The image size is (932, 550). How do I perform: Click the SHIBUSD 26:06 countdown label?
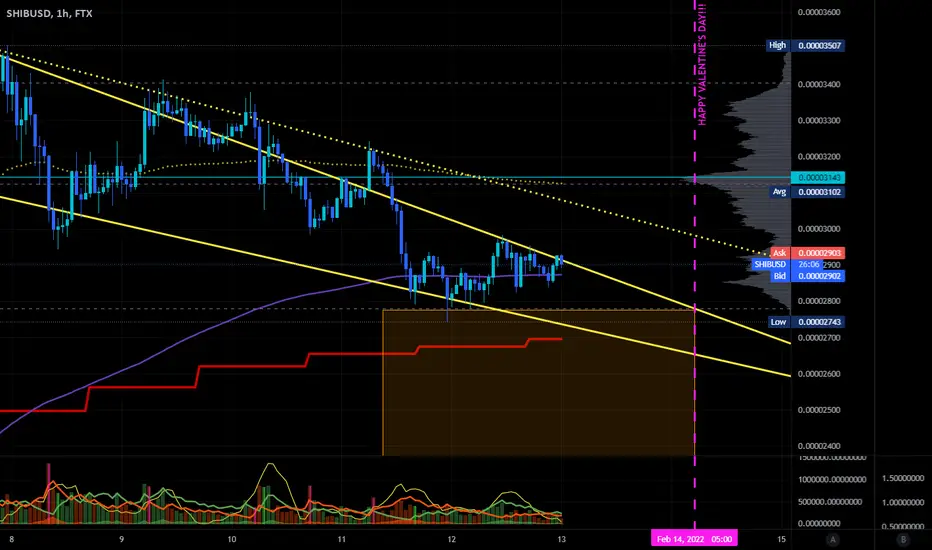click(786, 265)
